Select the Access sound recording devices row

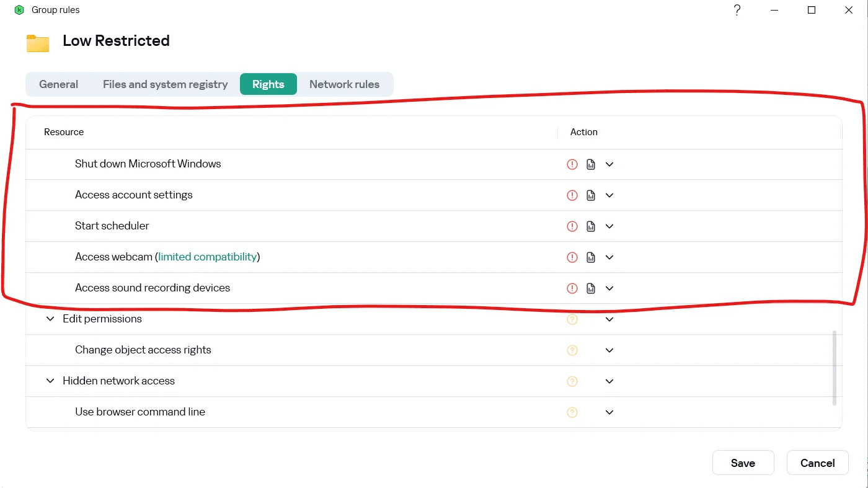pos(434,288)
